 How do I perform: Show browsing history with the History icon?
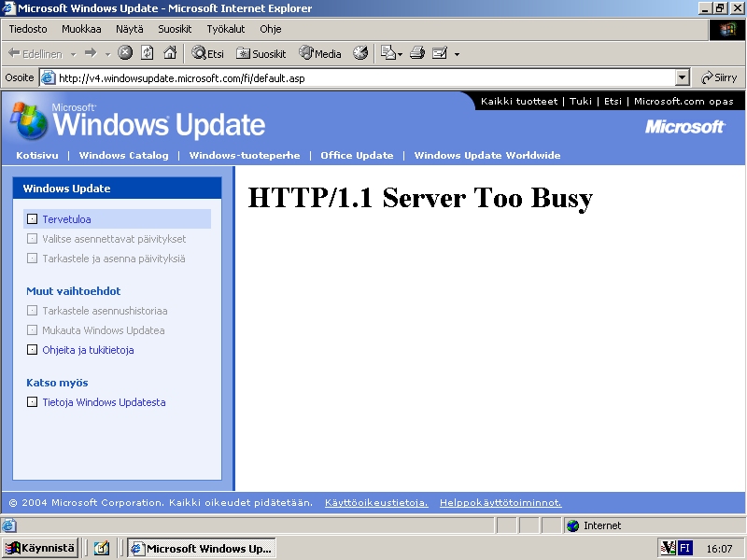pyautogui.click(x=360, y=53)
